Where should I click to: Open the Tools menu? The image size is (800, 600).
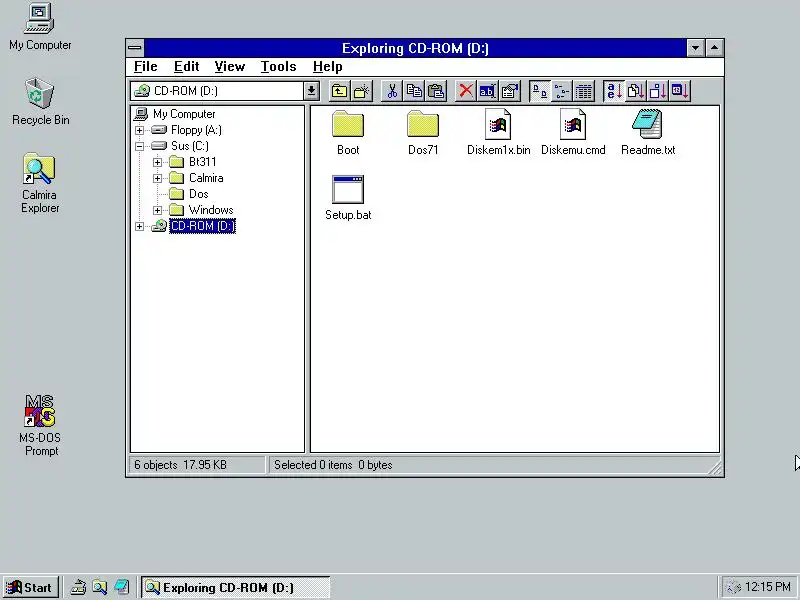click(279, 66)
